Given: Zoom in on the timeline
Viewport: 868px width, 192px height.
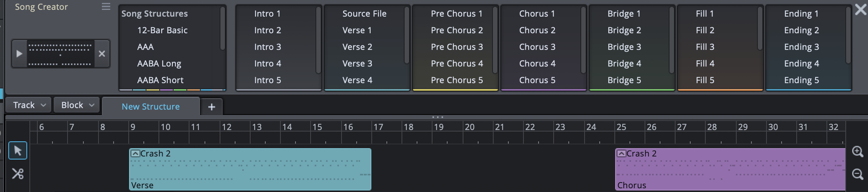Looking at the screenshot, I should pos(857,152).
